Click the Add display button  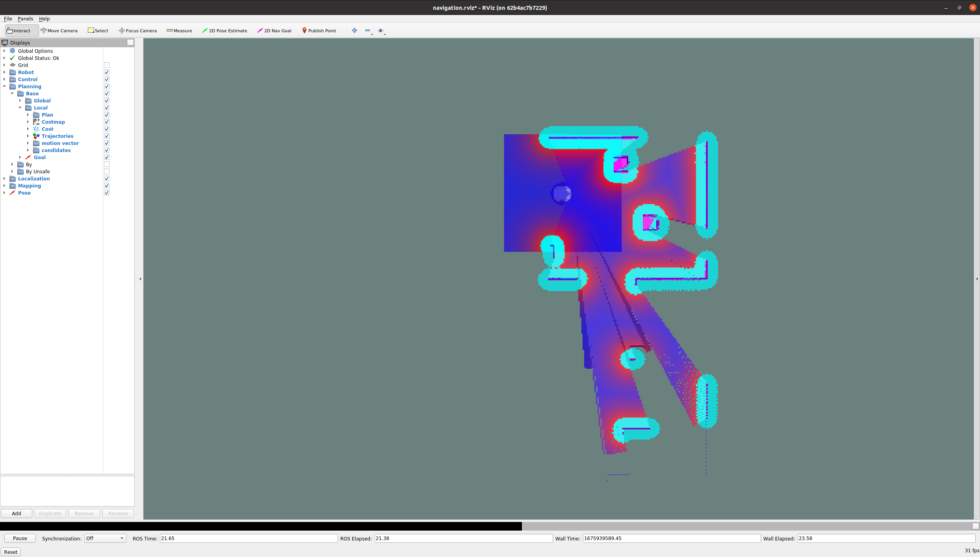pos(17,513)
